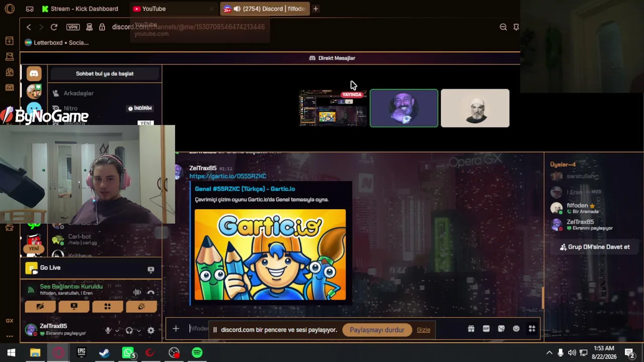Disconnect from the voice call

150,292
